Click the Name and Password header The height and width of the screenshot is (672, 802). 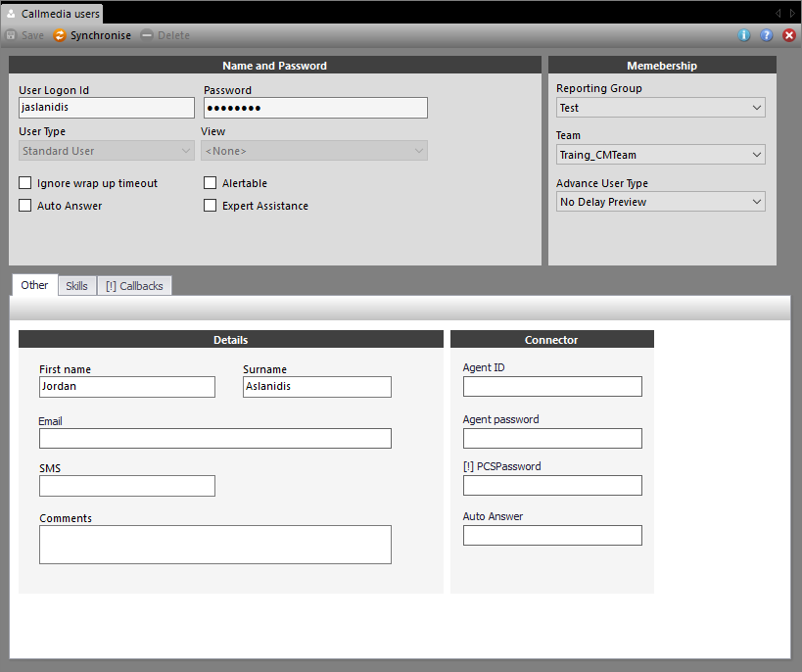(274, 65)
